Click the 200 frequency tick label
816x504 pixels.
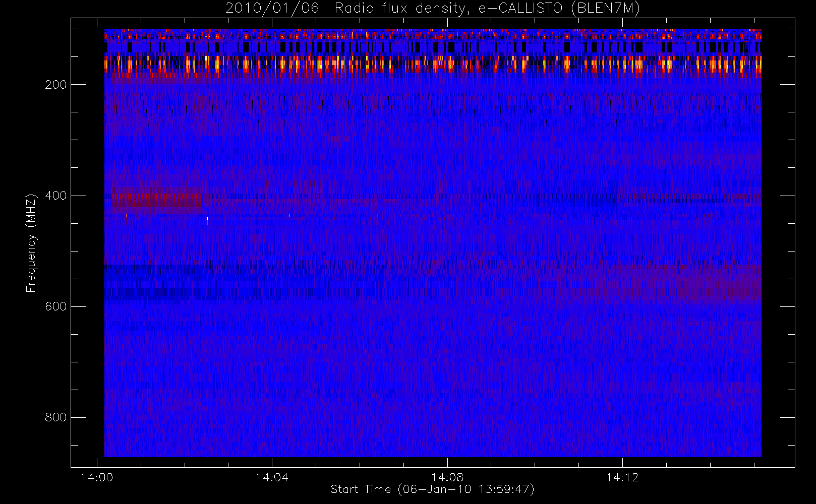56,85
